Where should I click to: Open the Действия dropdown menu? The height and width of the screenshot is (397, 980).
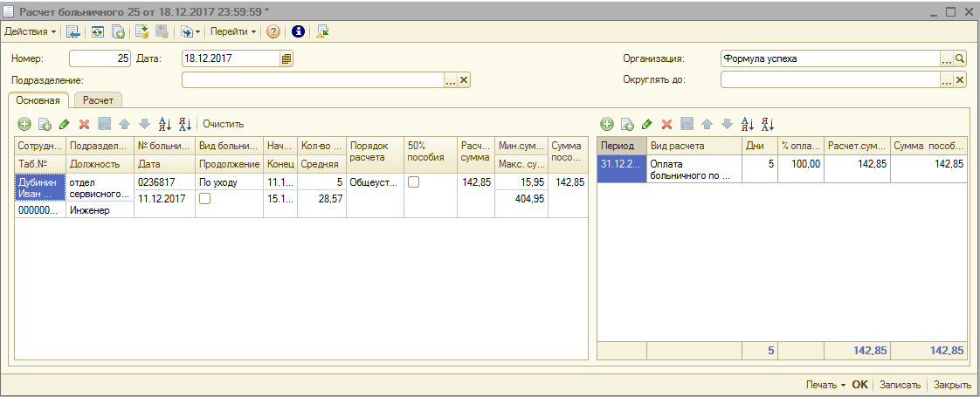31,31
